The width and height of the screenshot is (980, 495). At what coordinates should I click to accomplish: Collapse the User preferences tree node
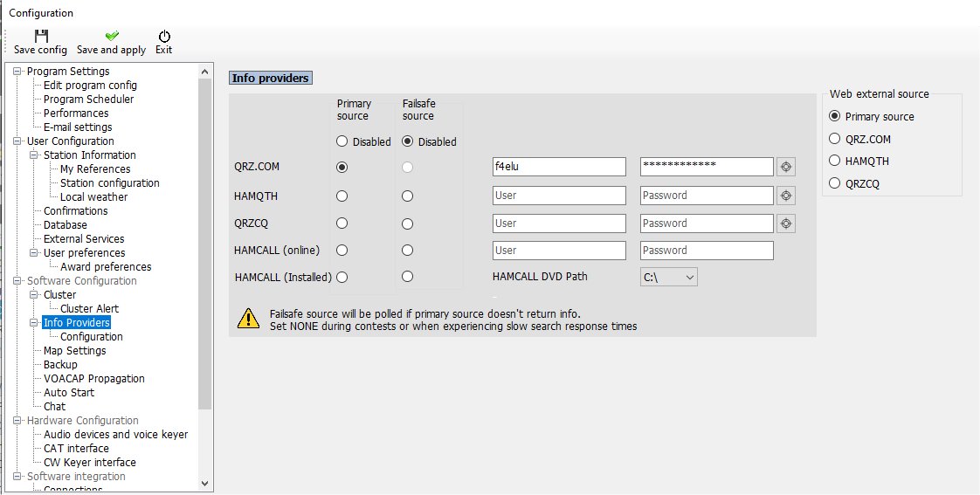pos(34,253)
